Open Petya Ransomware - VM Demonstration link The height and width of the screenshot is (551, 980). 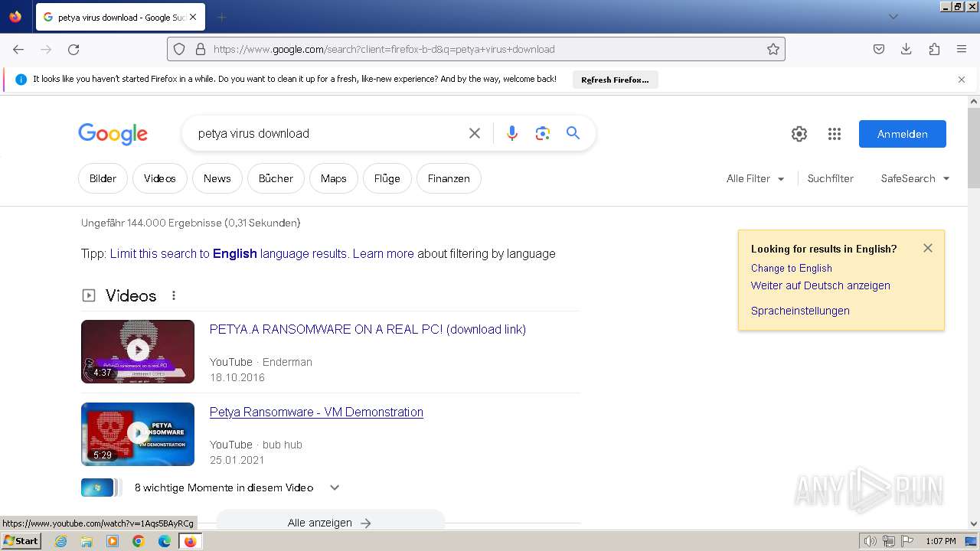[316, 412]
